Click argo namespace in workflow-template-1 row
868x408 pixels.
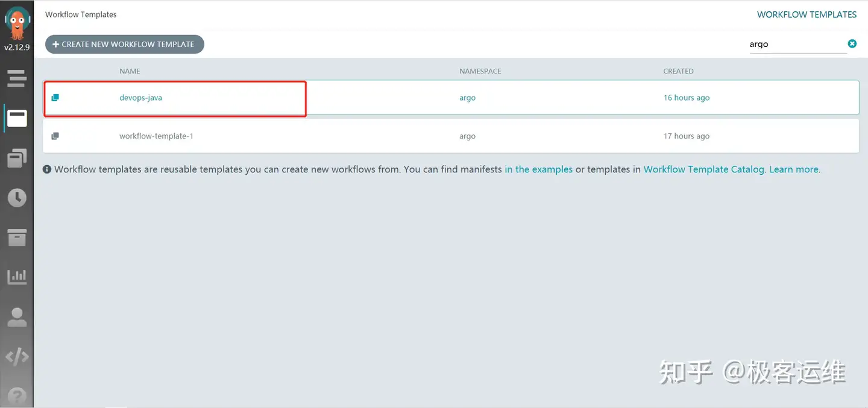coord(467,136)
